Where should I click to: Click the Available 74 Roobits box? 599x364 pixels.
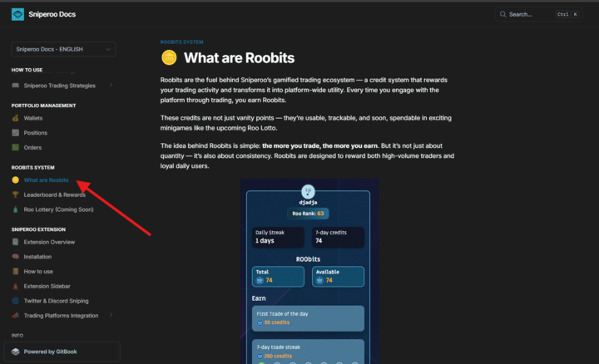(x=338, y=276)
